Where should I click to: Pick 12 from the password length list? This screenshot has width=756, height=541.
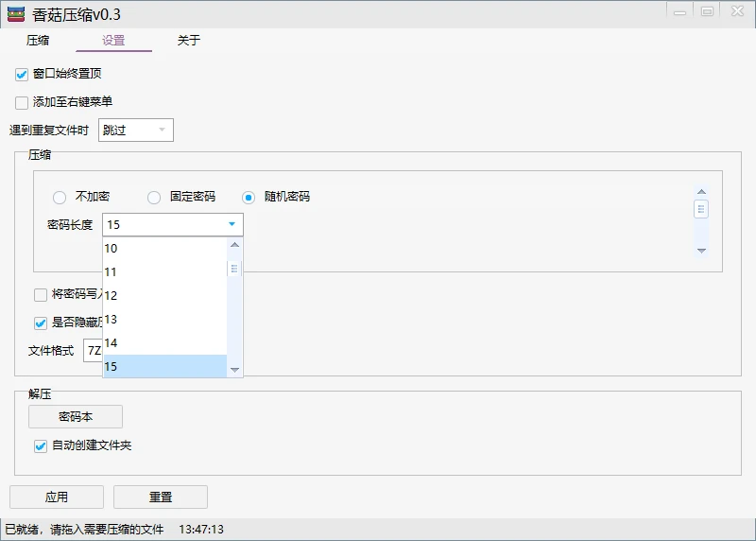click(x=164, y=296)
